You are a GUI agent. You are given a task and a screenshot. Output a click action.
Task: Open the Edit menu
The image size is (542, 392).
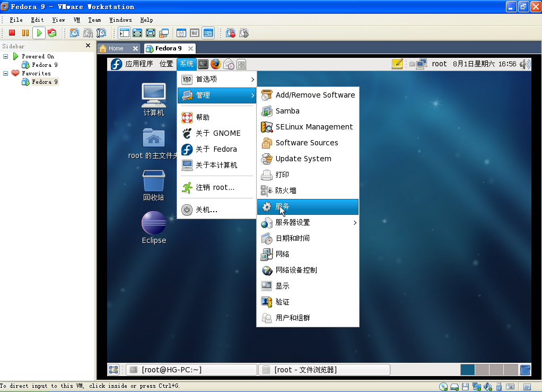[x=37, y=20]
